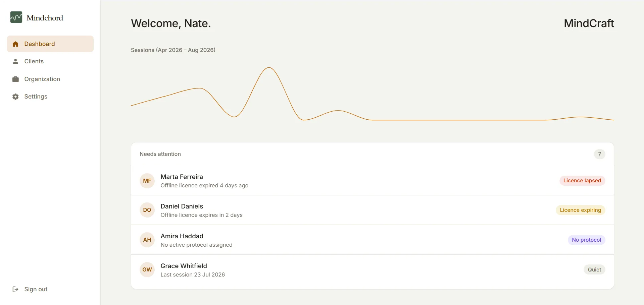Screen dimensions: 644x305
Task: Click Amira Haddad's AH avatar
Action: click(147, 240)
